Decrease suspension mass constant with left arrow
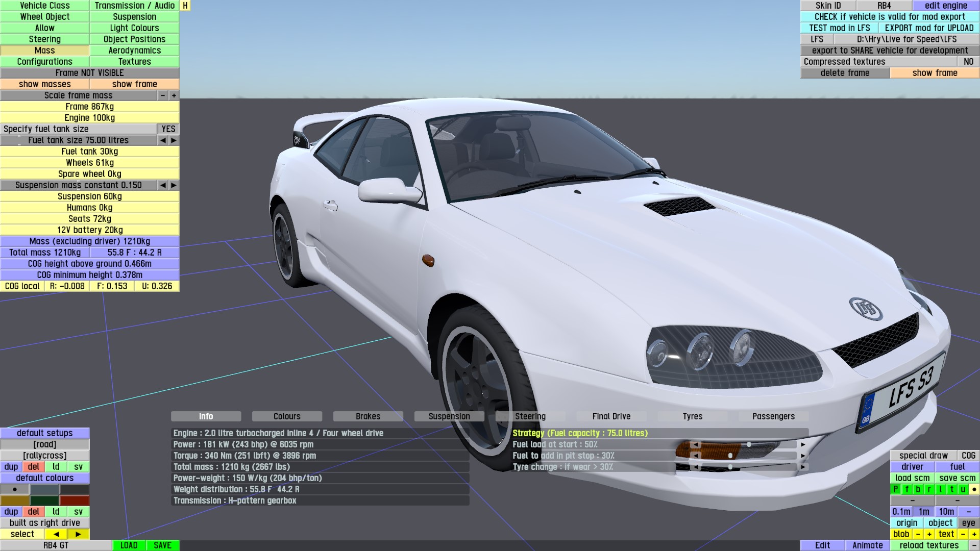This screenshot has height=551, width=980. pos(163,185)
